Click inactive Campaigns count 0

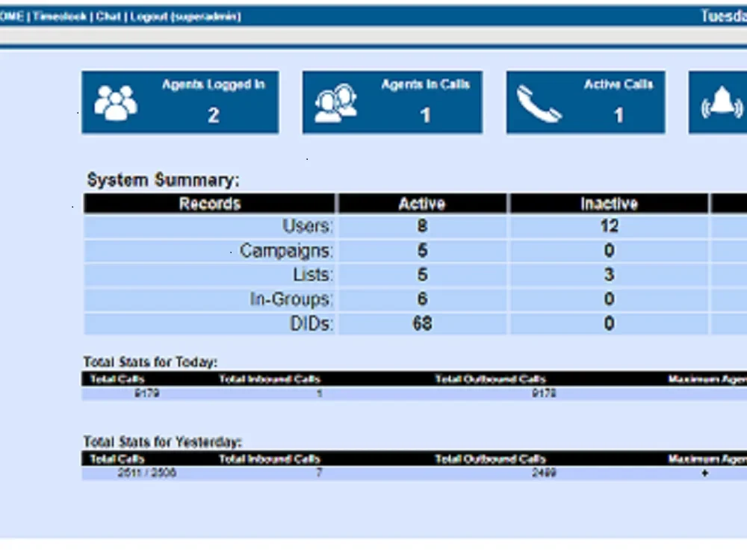tap(610, 251)
